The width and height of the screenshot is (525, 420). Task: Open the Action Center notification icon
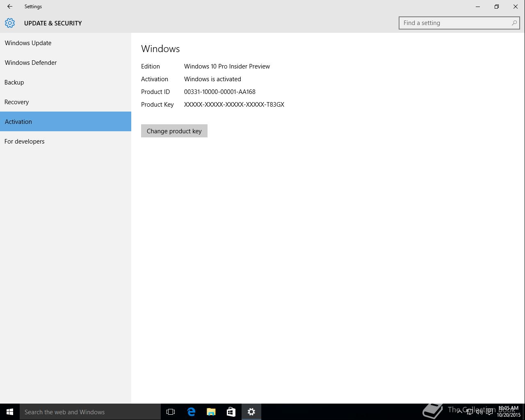489,412
